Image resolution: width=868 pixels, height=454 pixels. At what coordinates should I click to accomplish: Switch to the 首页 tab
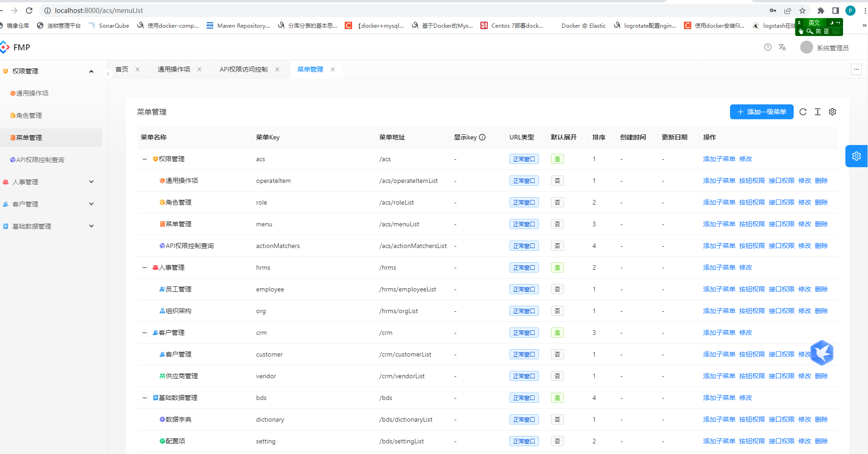pos(122,69)
